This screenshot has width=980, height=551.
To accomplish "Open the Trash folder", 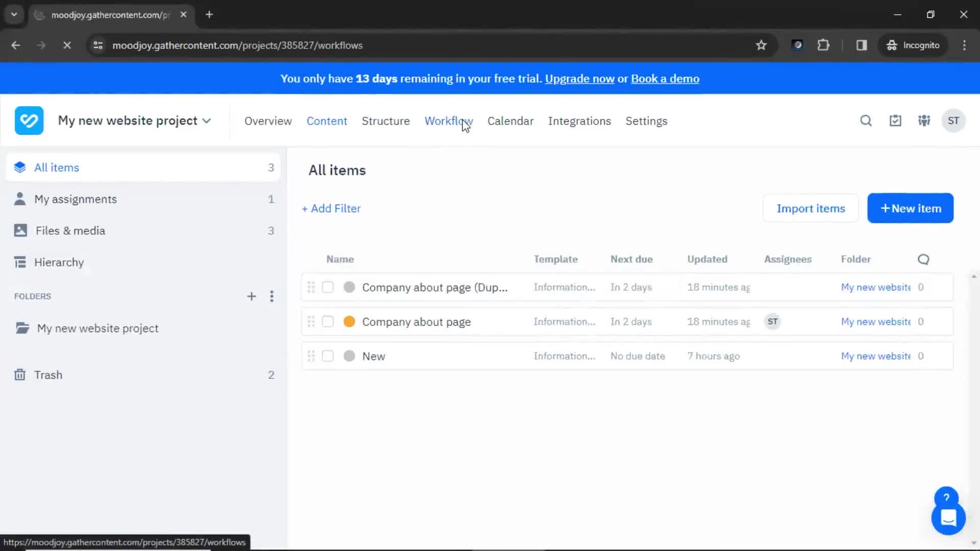I will (48, 375).
